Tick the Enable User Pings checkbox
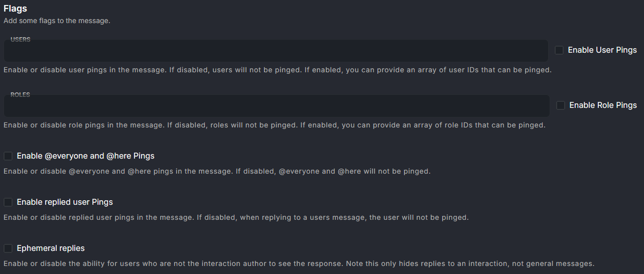This screenshot has width=644, height=274. coord(559,50)
